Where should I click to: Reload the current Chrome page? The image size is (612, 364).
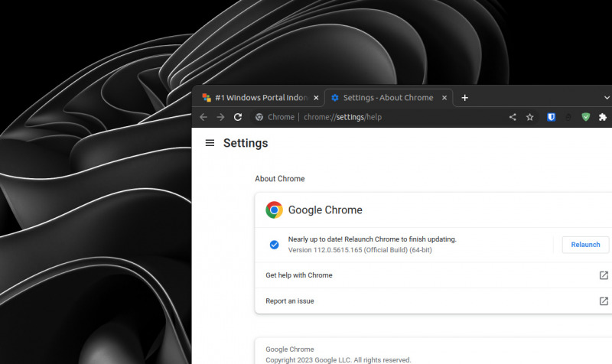238,117
